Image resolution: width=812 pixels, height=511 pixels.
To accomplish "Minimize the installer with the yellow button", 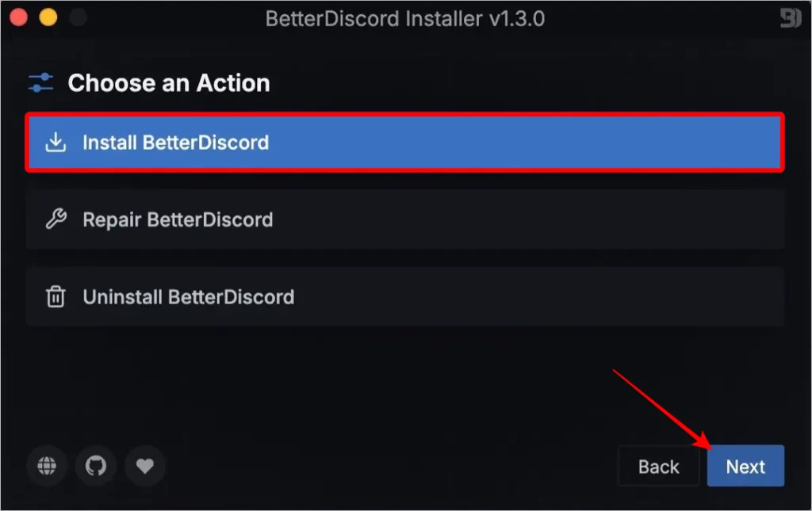I will (48, 17).
